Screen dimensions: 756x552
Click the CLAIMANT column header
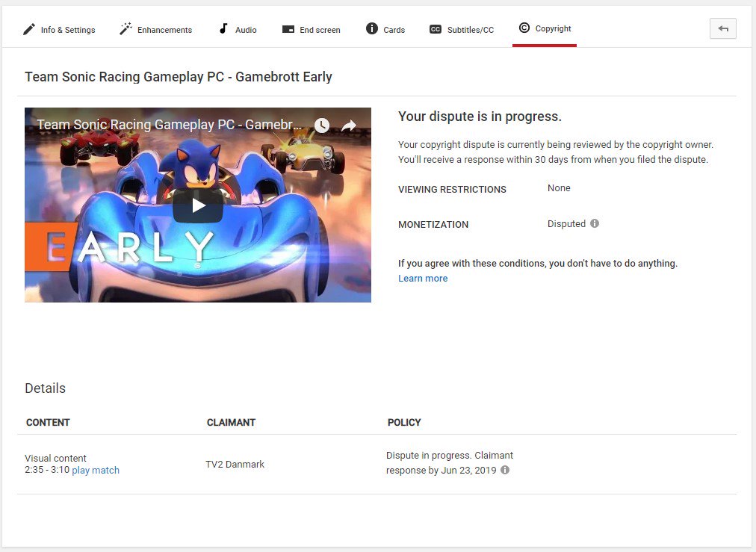click(x=231, y=422)
